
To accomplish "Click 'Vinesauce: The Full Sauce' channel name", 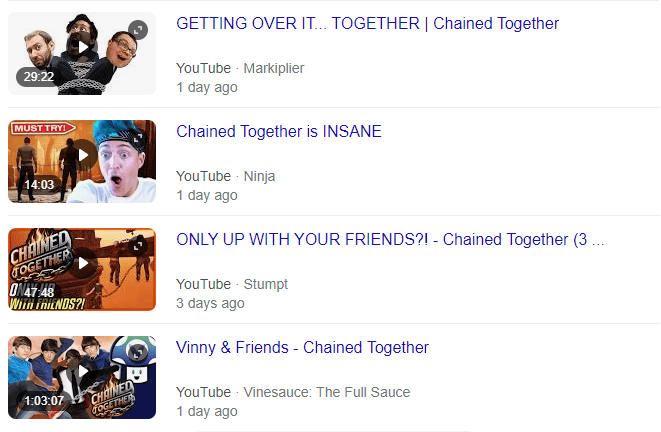I will (327, 392).
